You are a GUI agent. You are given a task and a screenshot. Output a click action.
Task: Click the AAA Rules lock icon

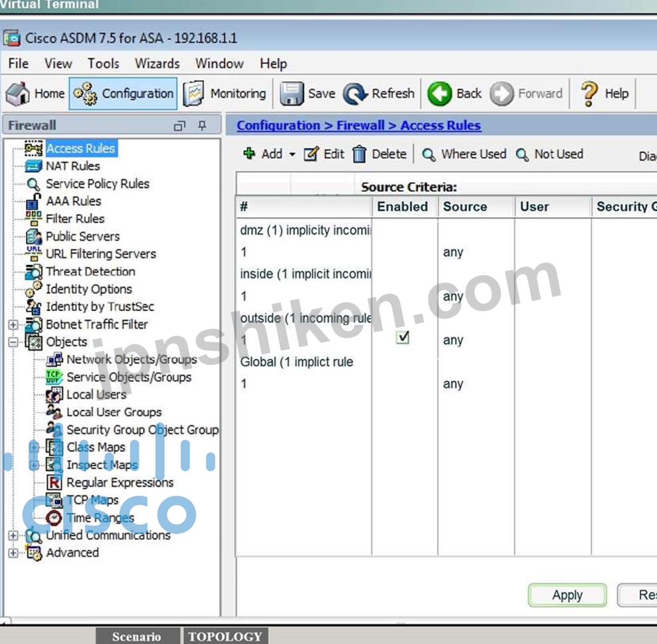coord(33,201)
